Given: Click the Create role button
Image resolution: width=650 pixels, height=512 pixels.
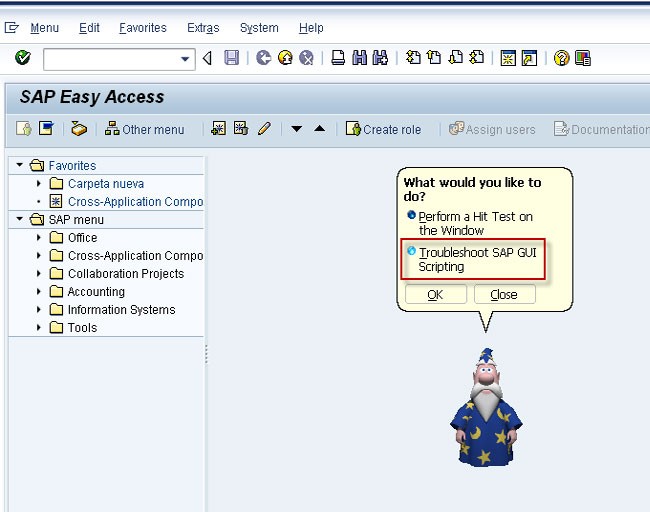Looking at the screenshot, I should tap(383, 129).
